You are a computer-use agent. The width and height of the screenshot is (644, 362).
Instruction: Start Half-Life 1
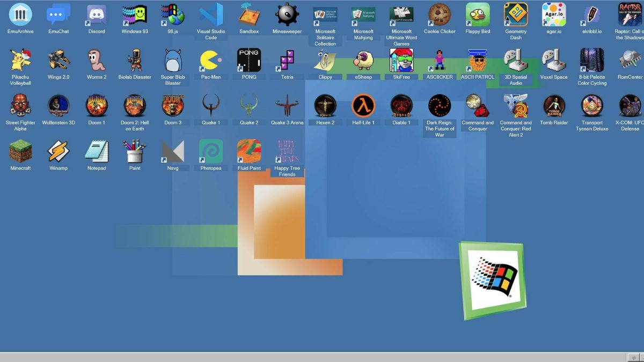click(363, 106)
